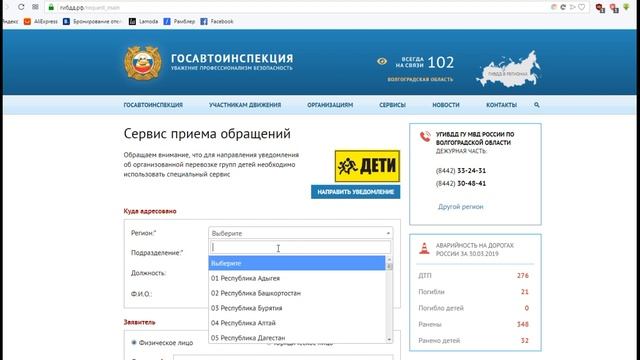640x360 pixels.
Task: Open the Lamoda bookmark
Action: [144, 22]
